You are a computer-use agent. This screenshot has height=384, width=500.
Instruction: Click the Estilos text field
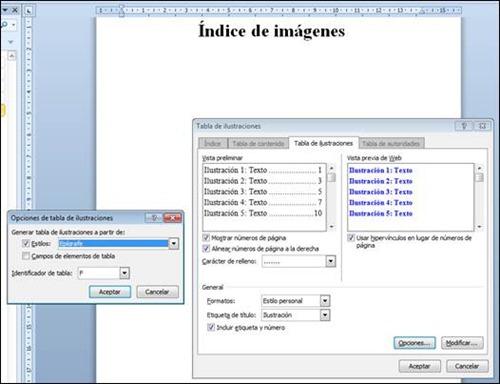coord(113,244)
